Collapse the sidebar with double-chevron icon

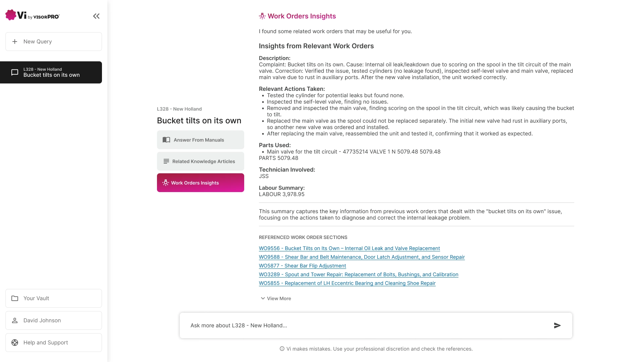96,16
